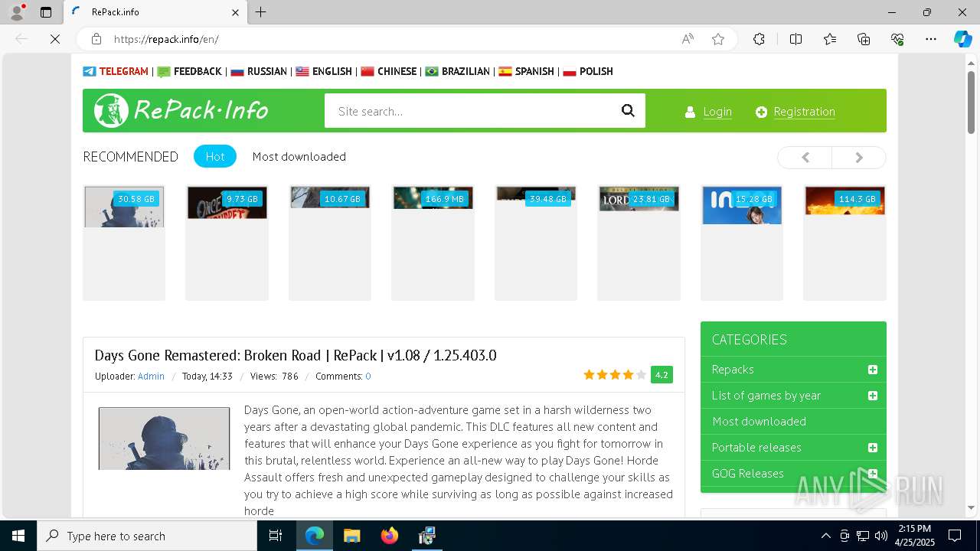Switch site language to RUSSIAN

pyautogui.click(x=259, y=71)
